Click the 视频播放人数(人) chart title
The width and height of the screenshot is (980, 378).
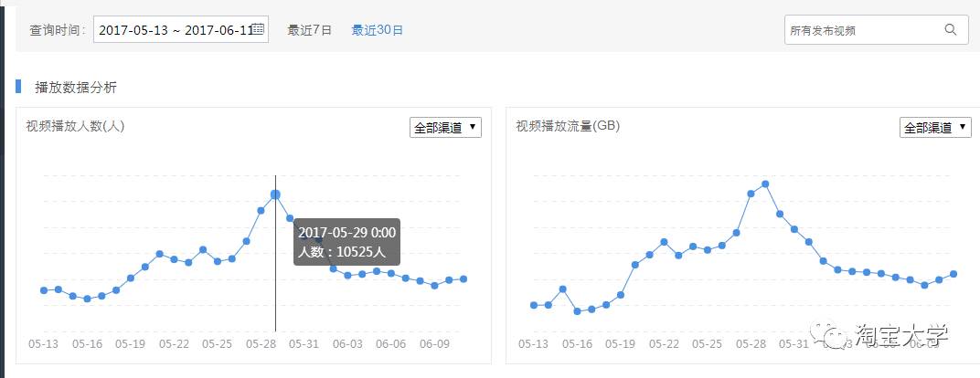[75, 126]
